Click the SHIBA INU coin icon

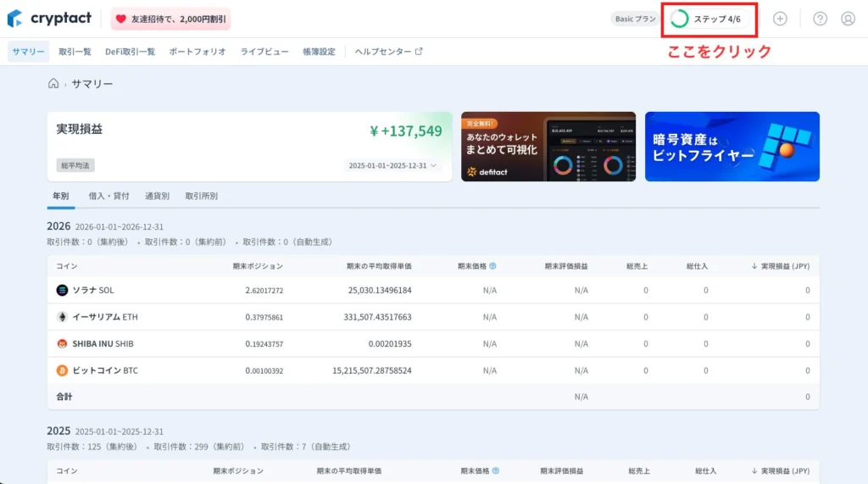point(62,344)
